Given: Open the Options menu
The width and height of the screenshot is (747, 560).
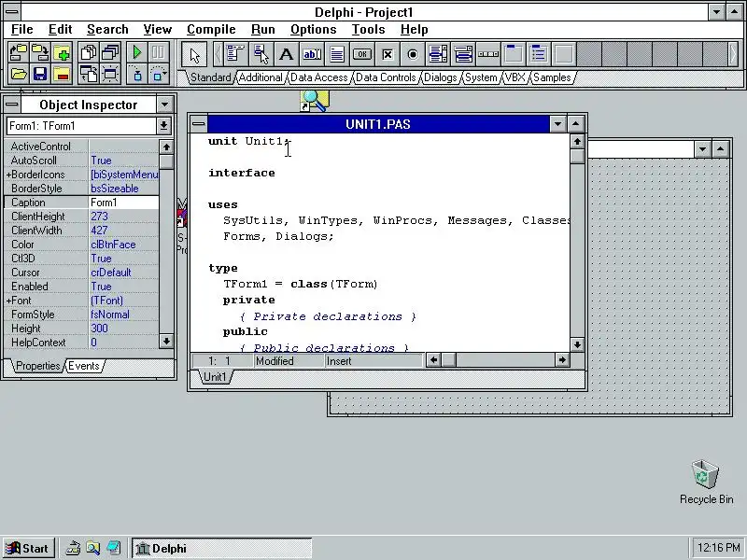Looking at the screenshot, I should [314, 30].
